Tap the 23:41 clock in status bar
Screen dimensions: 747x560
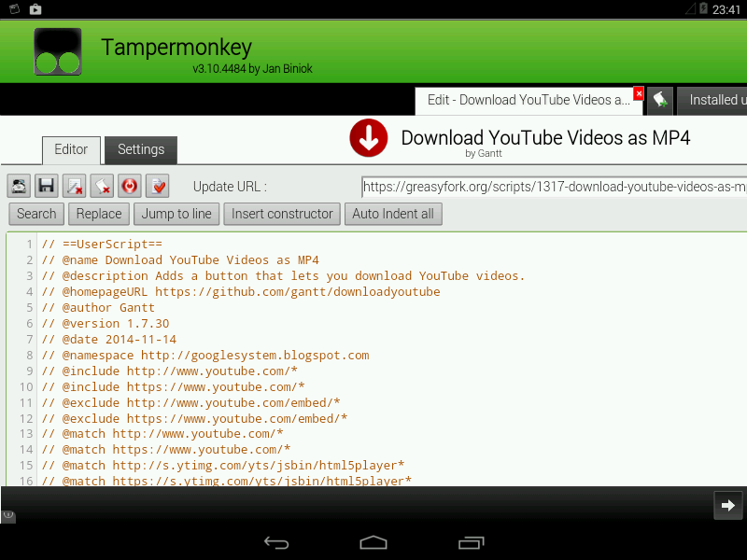(x=726, y=9)
